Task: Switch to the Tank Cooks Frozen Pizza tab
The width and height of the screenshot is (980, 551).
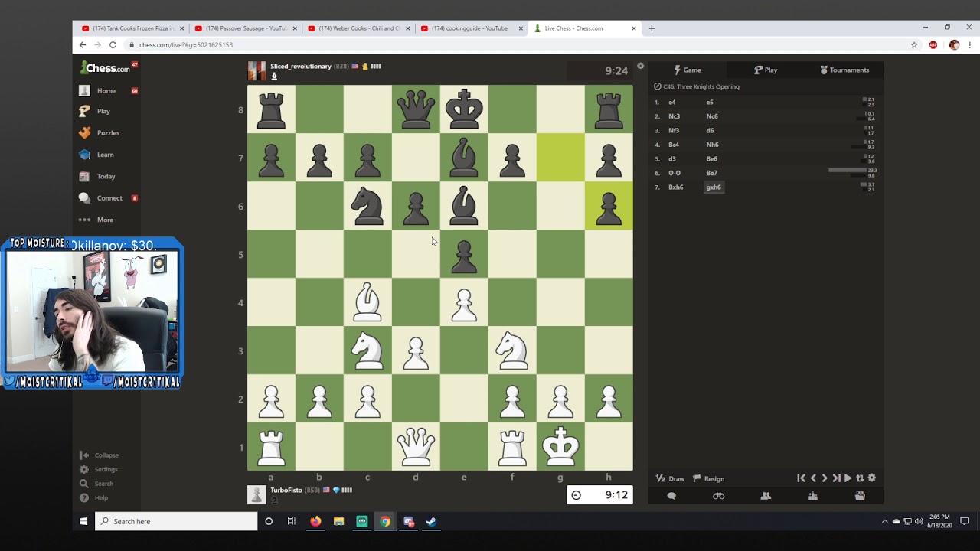Action: (x=132, y=28)
